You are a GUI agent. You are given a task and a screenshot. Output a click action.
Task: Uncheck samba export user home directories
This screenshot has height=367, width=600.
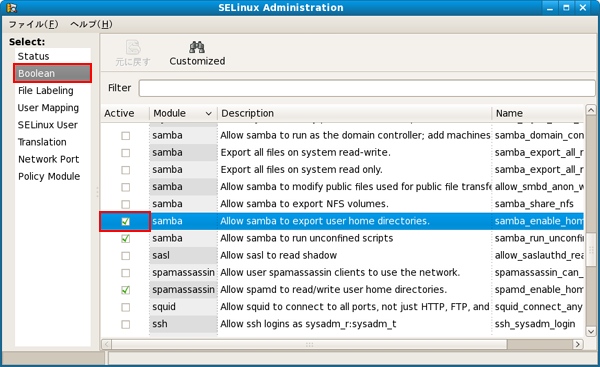point(126,221)
